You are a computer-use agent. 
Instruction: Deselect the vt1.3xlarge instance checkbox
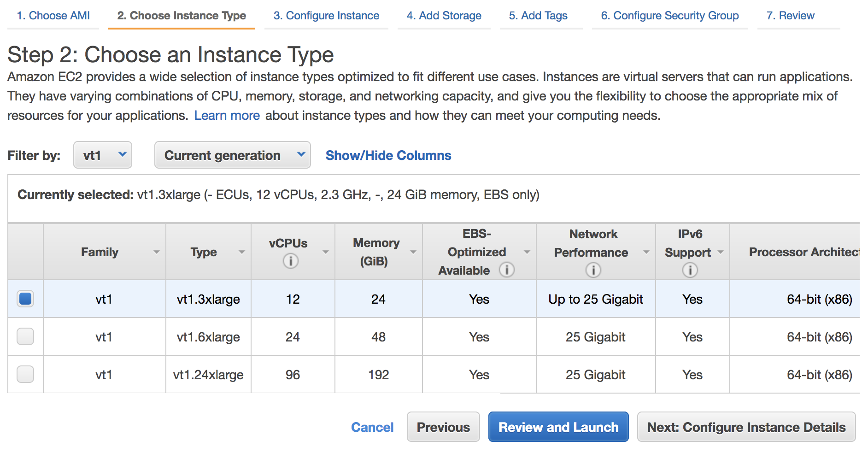coord(25,299)
